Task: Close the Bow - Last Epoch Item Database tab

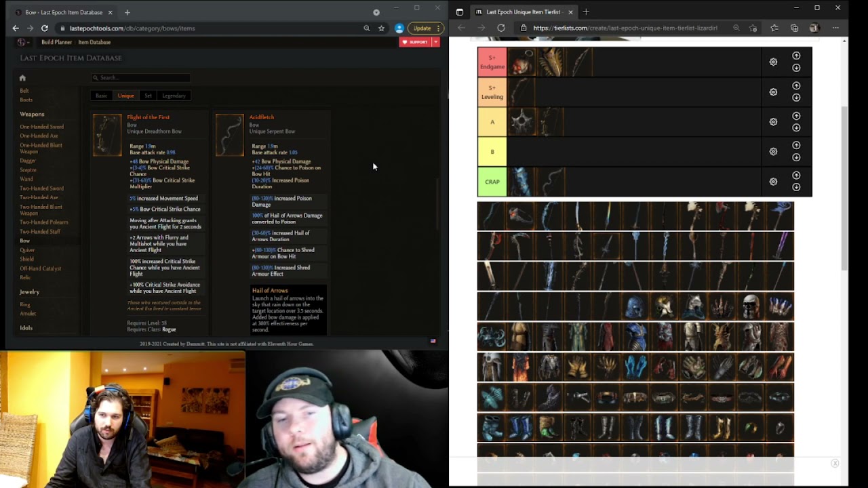Action: pyautogui.click(x=110, y=12)
